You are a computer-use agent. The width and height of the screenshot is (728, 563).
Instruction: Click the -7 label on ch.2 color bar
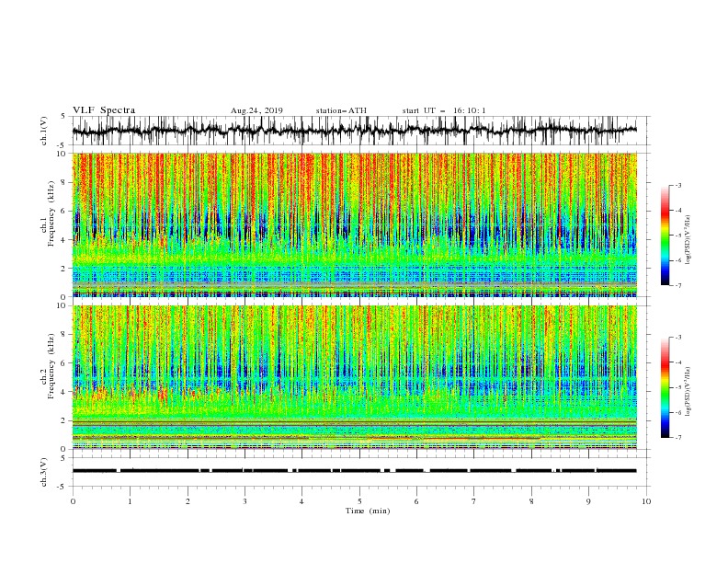tap(678, 437)
